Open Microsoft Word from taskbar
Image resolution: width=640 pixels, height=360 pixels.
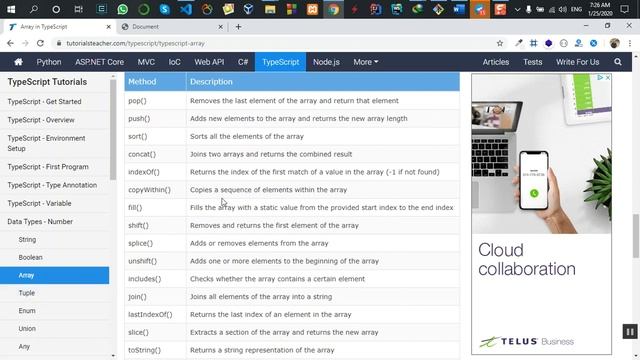[459, 9]
